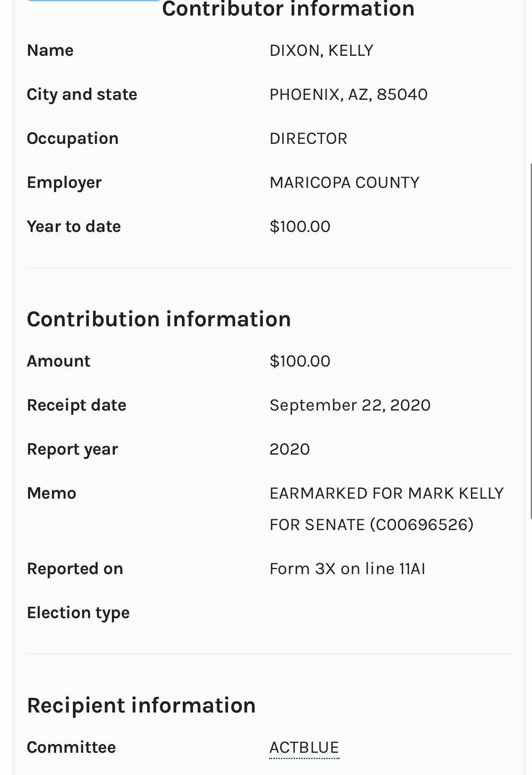Click the DIRECTOR occupation value
Image resolution: width=532 pixels, height=775 pixels.
(308, 138)
